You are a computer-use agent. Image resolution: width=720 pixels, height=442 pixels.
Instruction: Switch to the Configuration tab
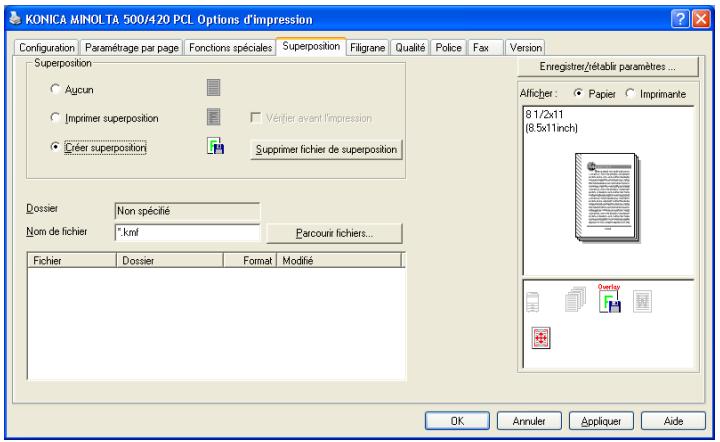point(47,48)
